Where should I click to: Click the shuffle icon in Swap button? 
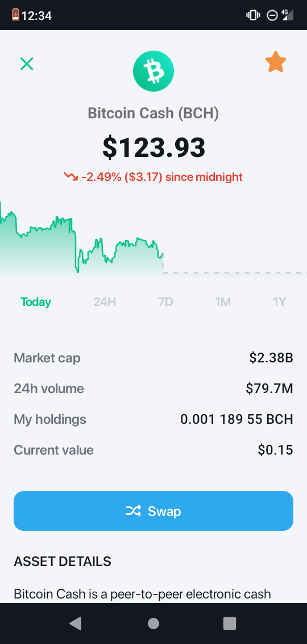pos(134,511)
